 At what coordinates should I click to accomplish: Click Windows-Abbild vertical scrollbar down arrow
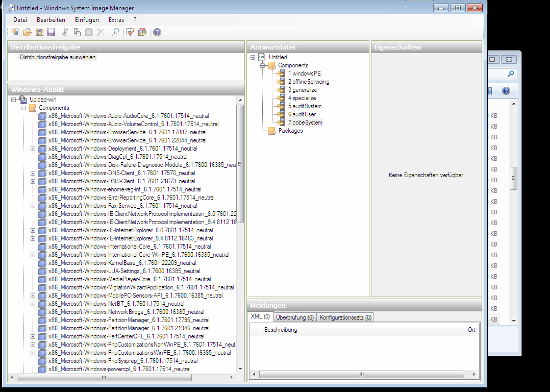click(240, 369)
